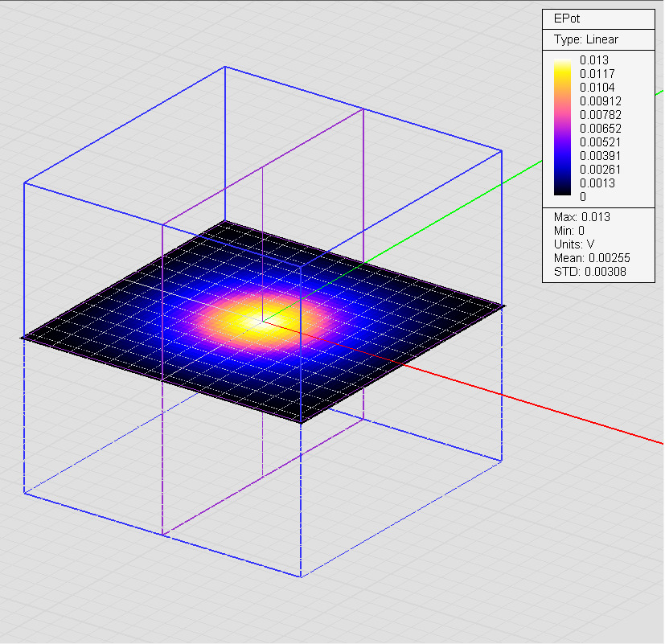The image size is (665, 644).
Task: Select the 'STD: 0.00308' statistic
Action: (x=589, y=272)
